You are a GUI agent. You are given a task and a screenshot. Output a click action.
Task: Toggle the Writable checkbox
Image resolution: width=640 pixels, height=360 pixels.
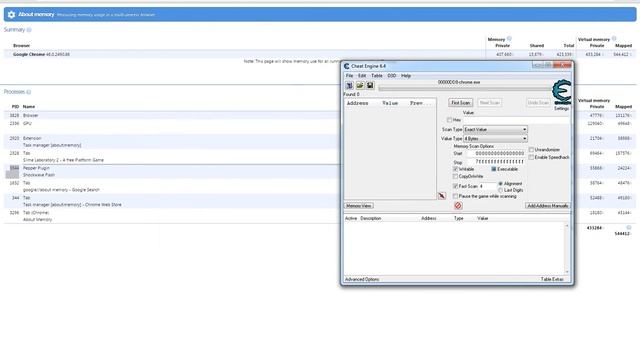(x=456, y=169)
